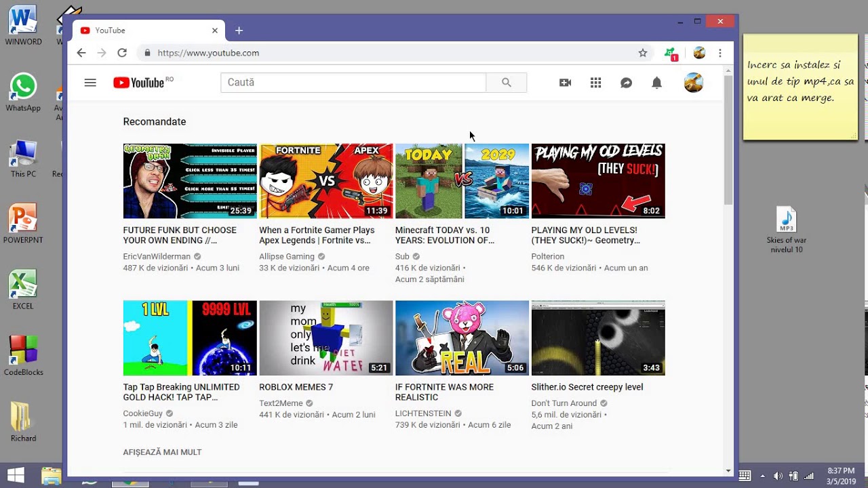The width and height of the screenshot is (868, 488).
Task: Click the search magnifier button
Action: tap(507, 83)
